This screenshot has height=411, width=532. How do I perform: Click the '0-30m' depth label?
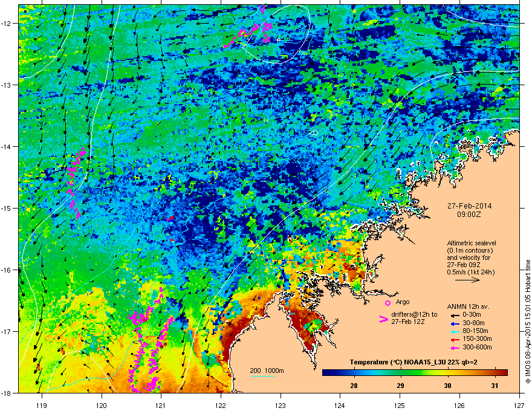pyautogui.click(x=472, y=315)
